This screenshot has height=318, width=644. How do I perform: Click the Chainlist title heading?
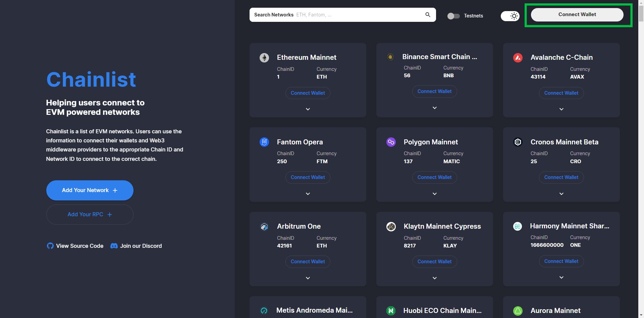coord(91,80)
